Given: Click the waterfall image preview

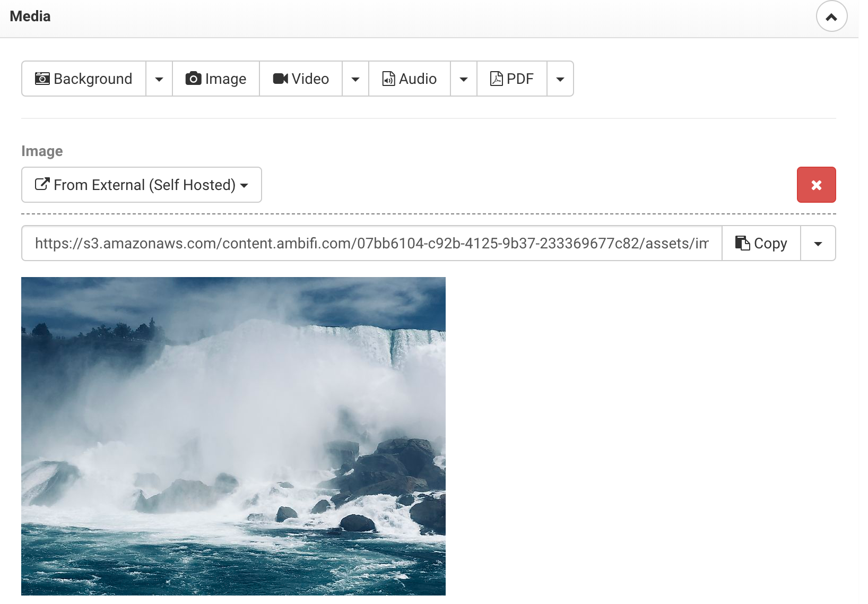Looking at the screenshot, I should 233,436.
